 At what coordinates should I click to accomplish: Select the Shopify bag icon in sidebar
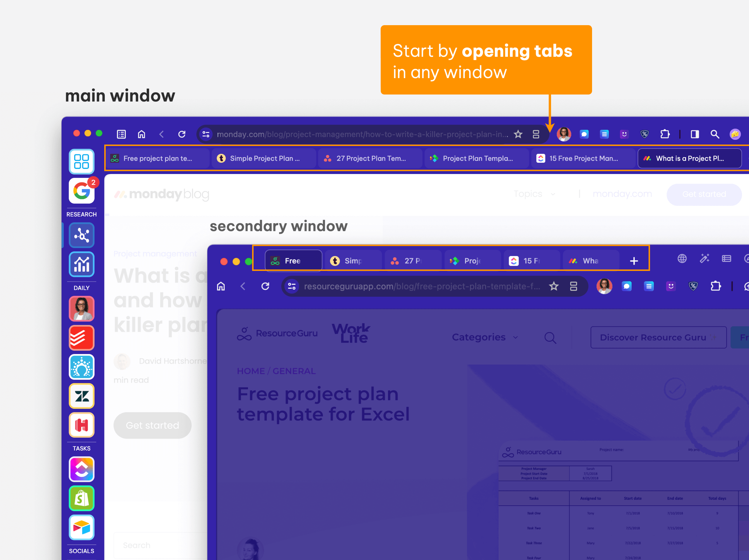pyautogui.click(x=83, y=497)
